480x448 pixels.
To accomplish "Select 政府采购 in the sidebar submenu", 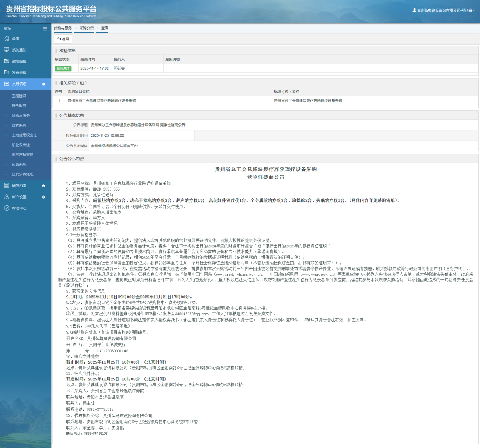I will (x=19, y=125).
